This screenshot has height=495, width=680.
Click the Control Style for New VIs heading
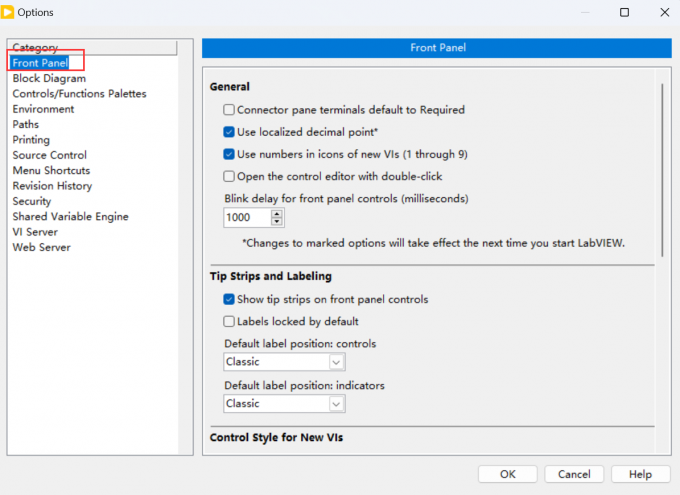[276, 437]
